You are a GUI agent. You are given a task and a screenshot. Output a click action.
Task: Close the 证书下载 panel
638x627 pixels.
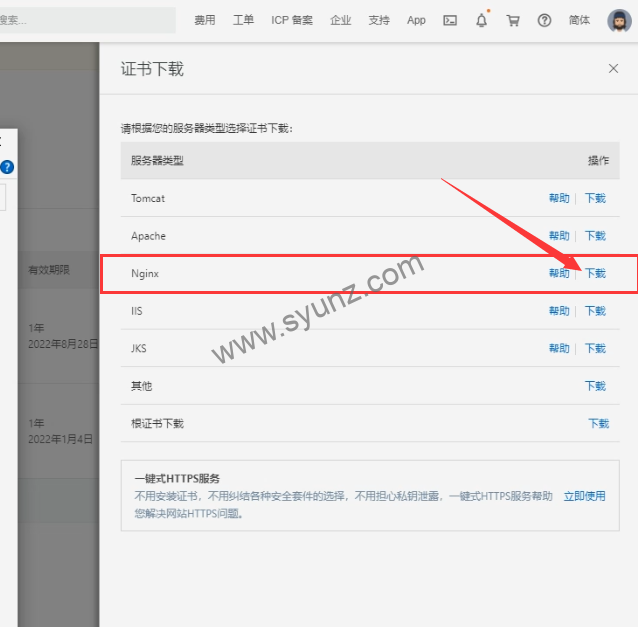tap(613, 68)
